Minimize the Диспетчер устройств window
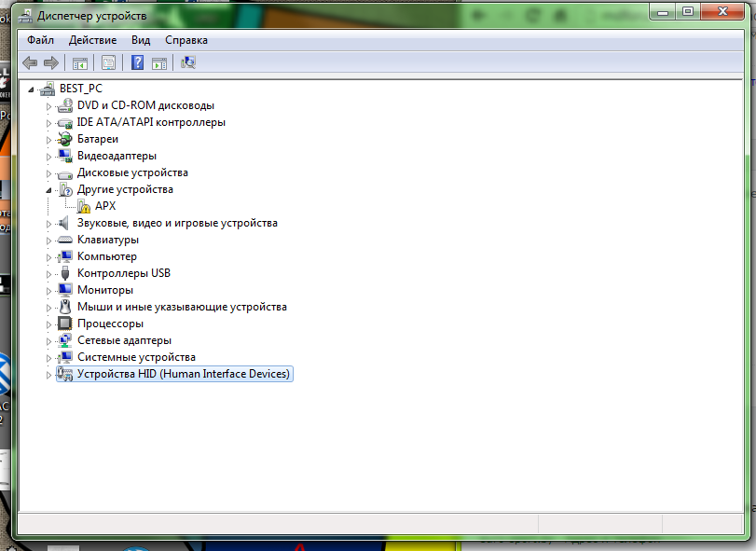 pos(663,12)
